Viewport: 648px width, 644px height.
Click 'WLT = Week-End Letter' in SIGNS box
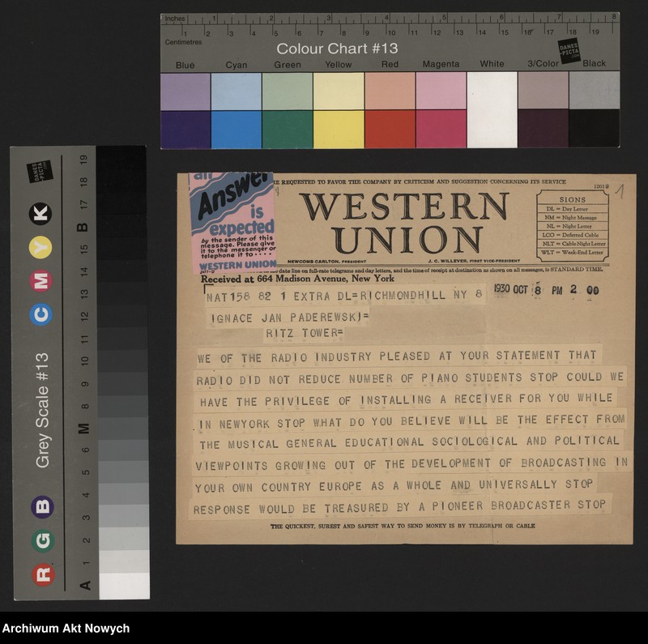tap(573, 252)
